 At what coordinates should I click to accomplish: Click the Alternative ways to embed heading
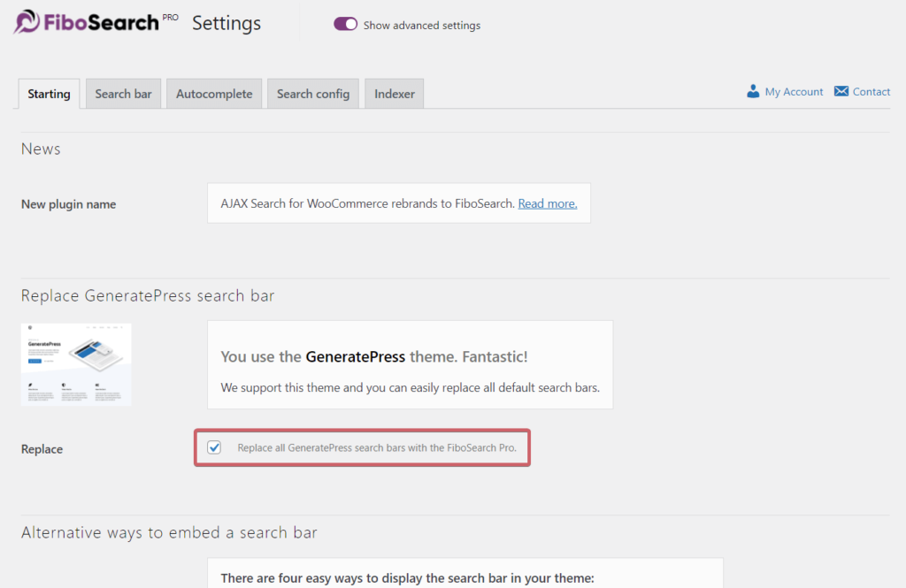click(x=169, y=532)
